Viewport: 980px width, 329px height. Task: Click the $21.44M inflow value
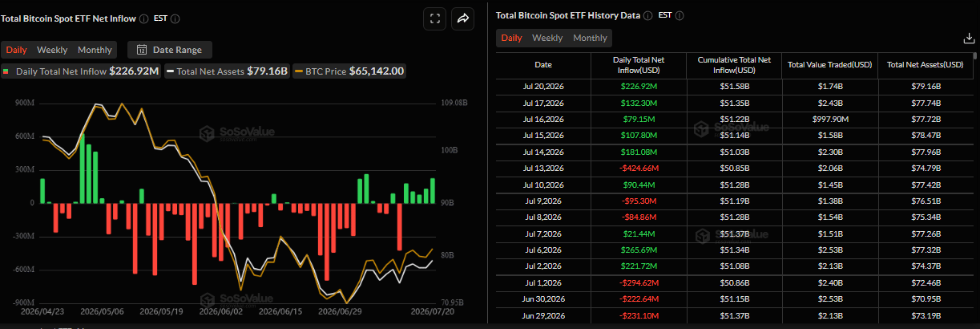click(638, 234)
